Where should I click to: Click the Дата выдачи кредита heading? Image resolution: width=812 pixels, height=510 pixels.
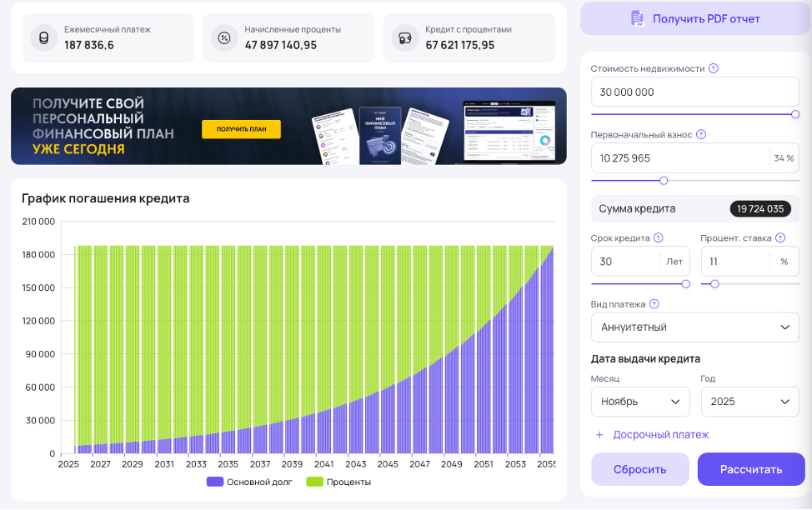click(645, 359)
